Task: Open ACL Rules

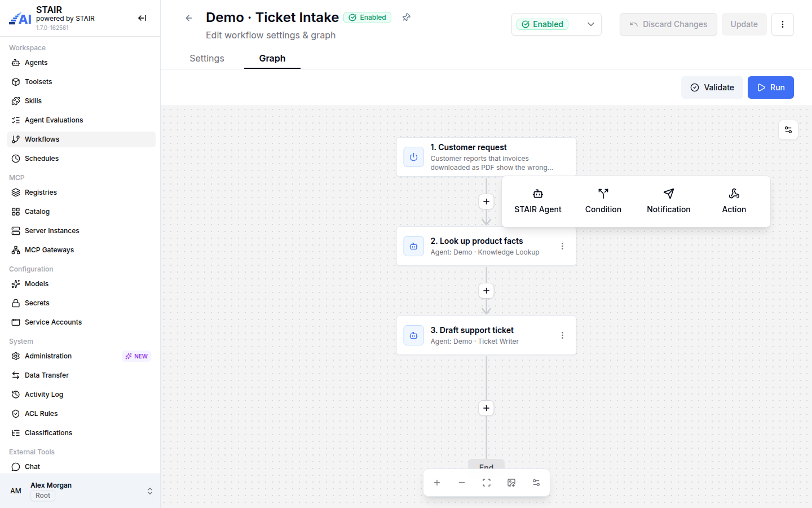Action: coord(81,414)
